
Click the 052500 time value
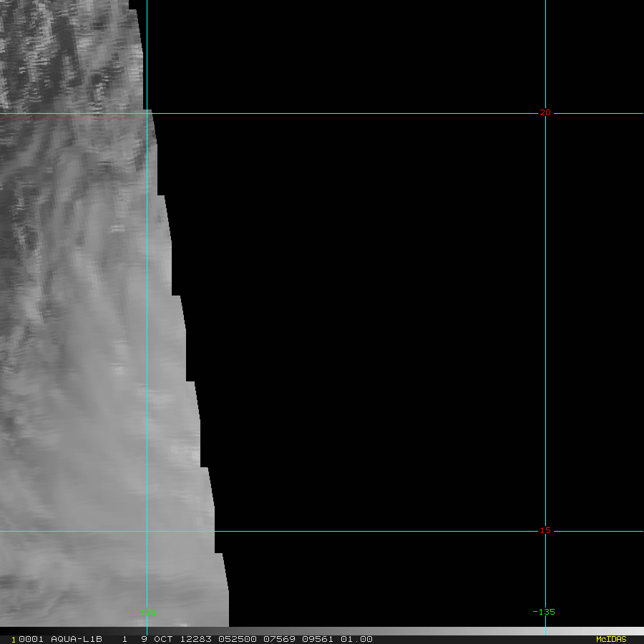coord(237,639)
